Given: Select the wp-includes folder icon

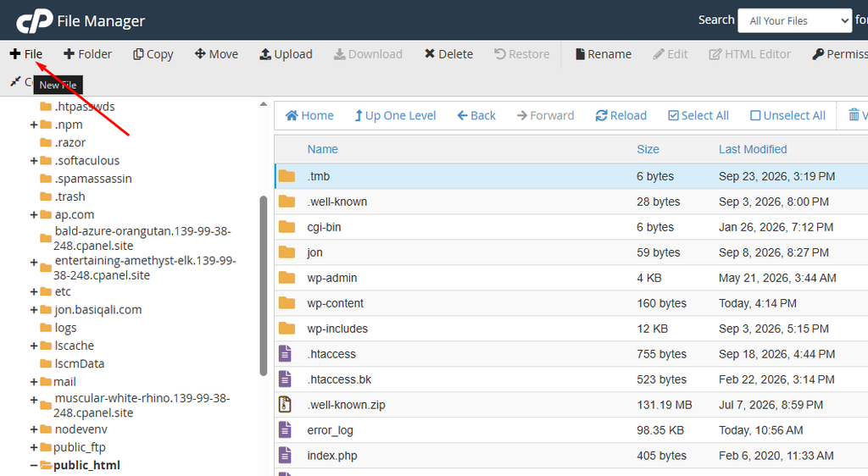Looking at the screenshot, I should point(287,329).
